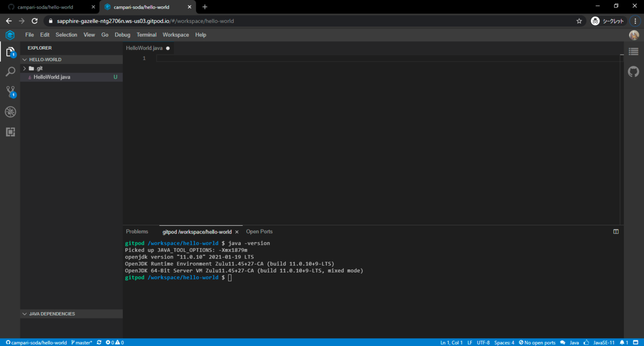Change Spaces: 4 indentation setting
The width and height of the screenshot is (644, 346).
503,342
